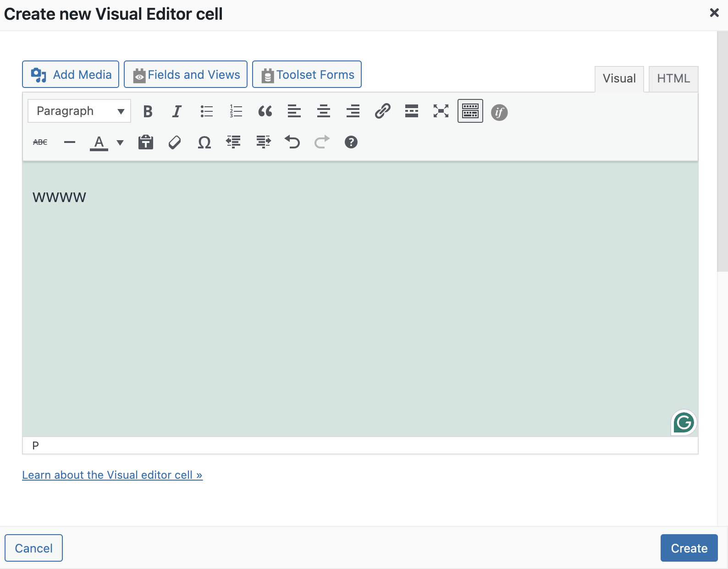Apply blockquote formatting
The image size is (728, 569).
coord(265,111)
